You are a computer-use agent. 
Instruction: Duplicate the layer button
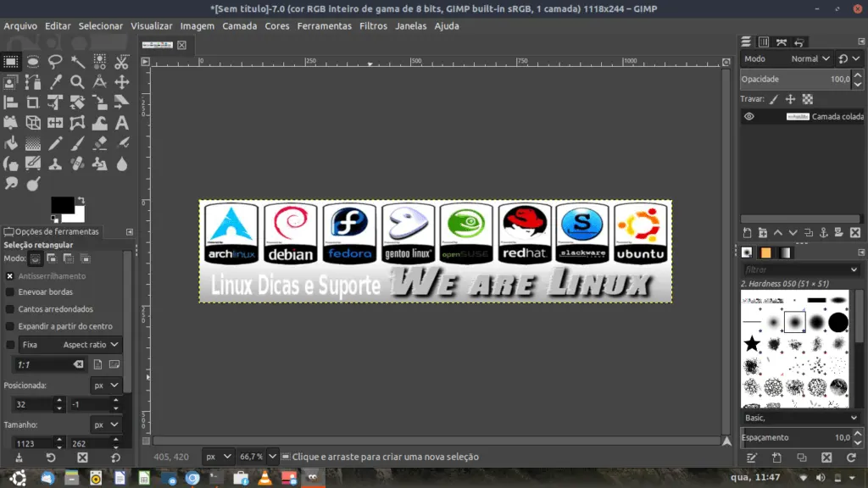tap(808, 233)
